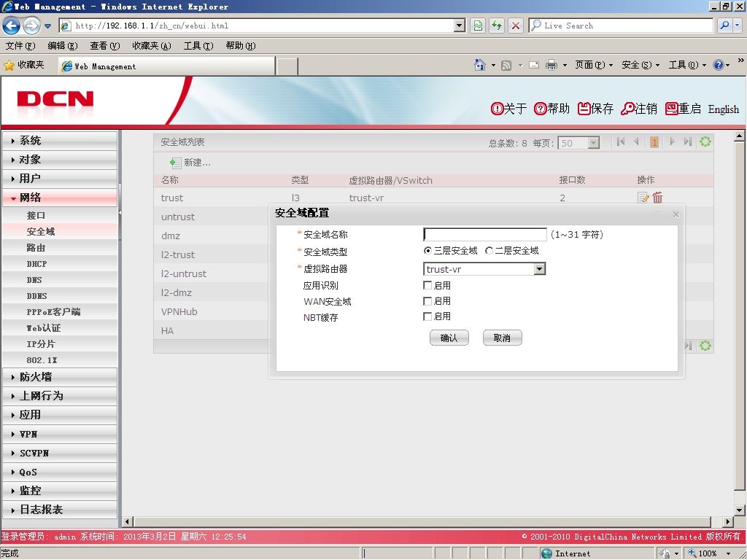Screen dimensions: 747x560
Task: Collapse the 网络 menu section
Action: click(x=60, y=198)
